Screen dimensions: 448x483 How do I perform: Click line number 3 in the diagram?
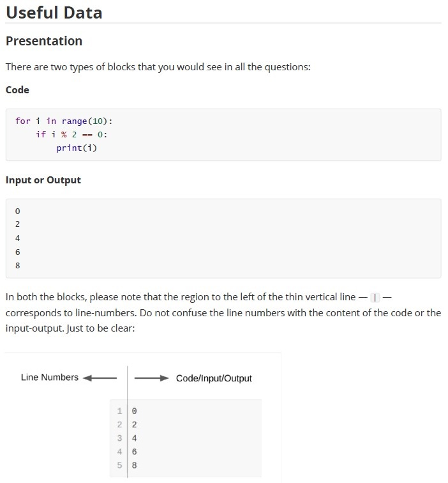119,438
